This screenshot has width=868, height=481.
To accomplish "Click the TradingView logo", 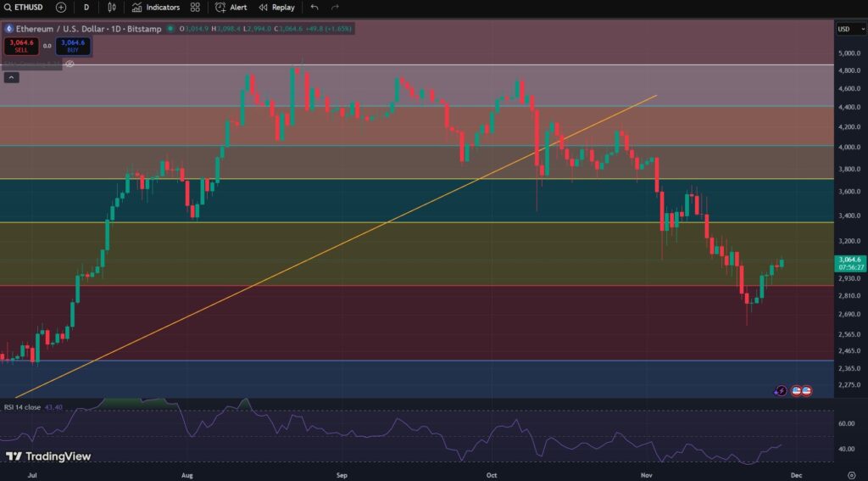I will [48, 456].
